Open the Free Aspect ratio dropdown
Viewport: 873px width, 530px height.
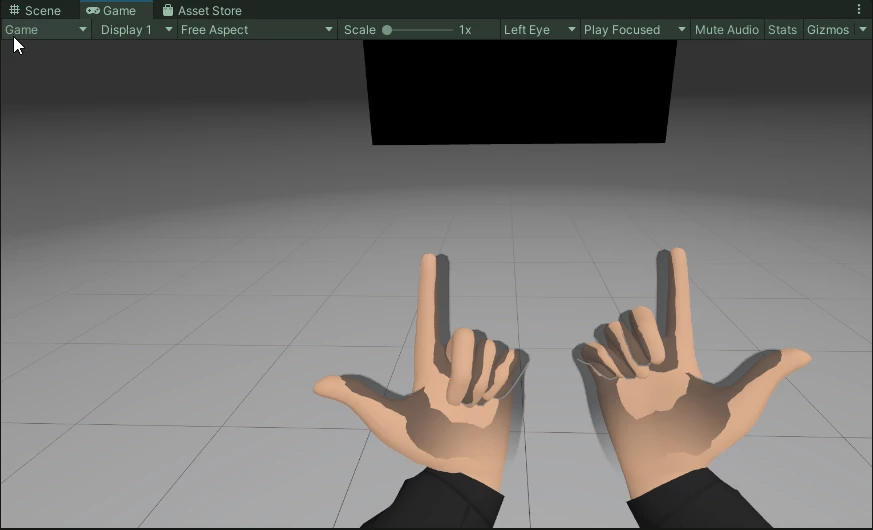[257, 30]
